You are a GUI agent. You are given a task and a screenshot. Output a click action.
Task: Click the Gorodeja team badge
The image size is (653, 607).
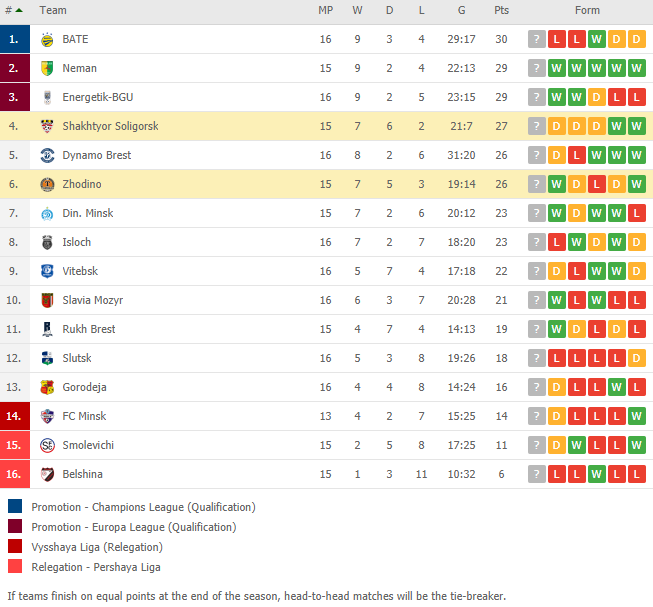point(47,387)
